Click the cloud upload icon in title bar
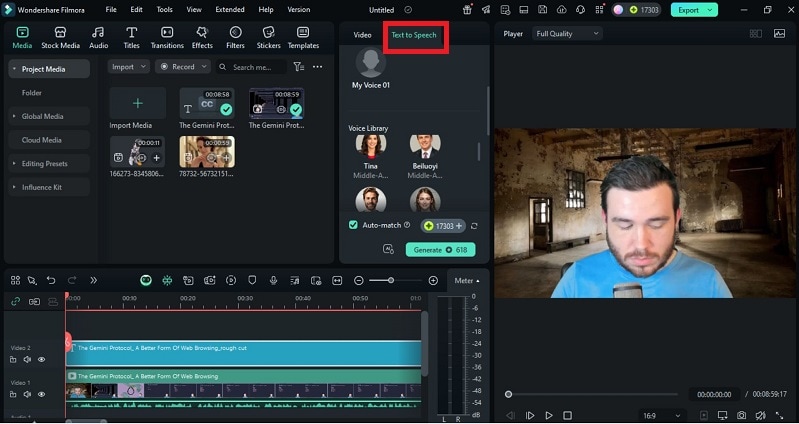 (x=561, y=10)
